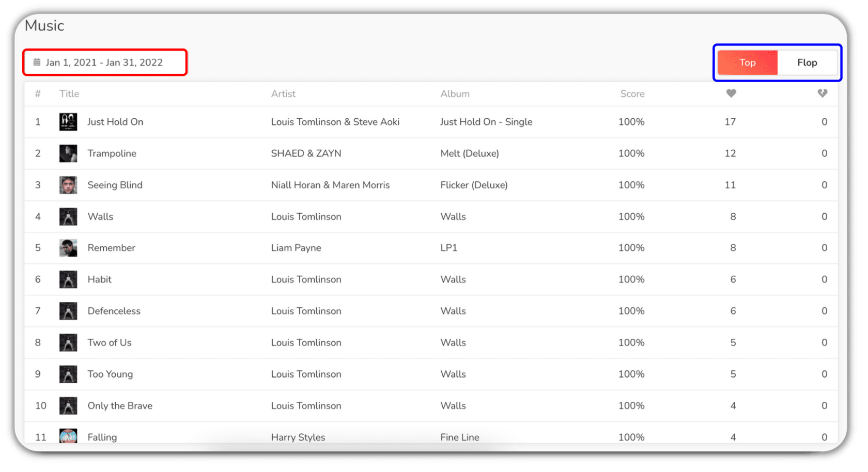Screen dimensions: 868x472
Task: Open the date range picker
Action: pyautogui.click(x=104, y=62)
